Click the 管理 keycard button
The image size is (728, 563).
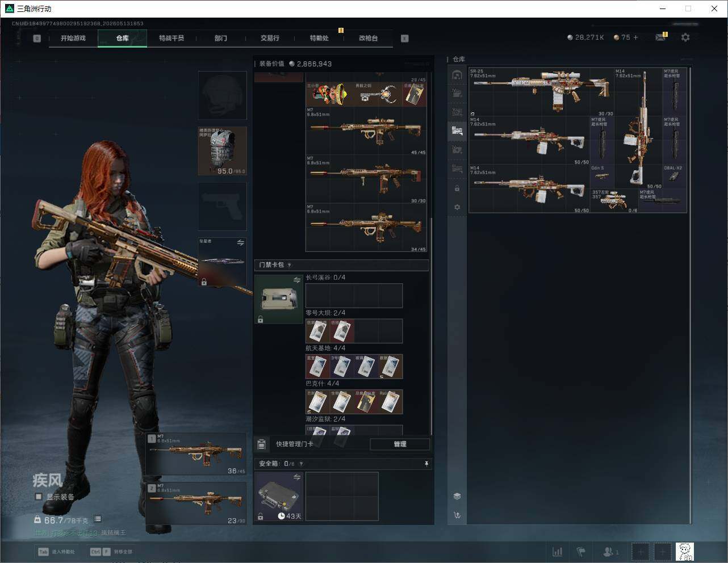pos(400,444)
